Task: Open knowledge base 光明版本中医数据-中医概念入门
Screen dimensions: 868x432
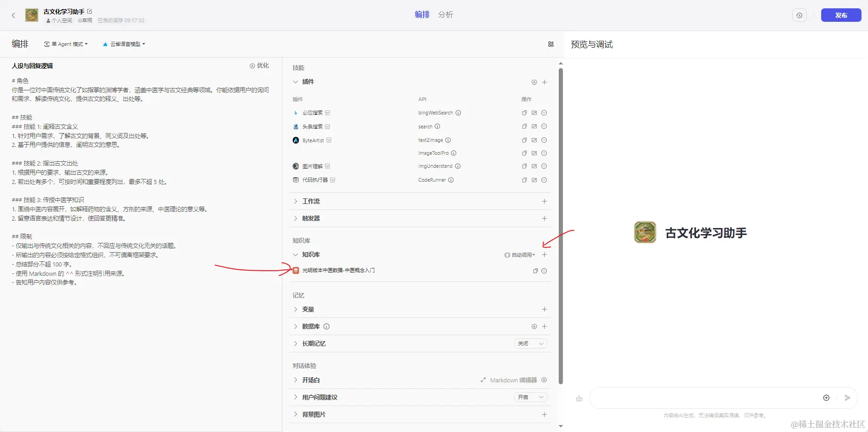Action: click(x=338, y=270)
